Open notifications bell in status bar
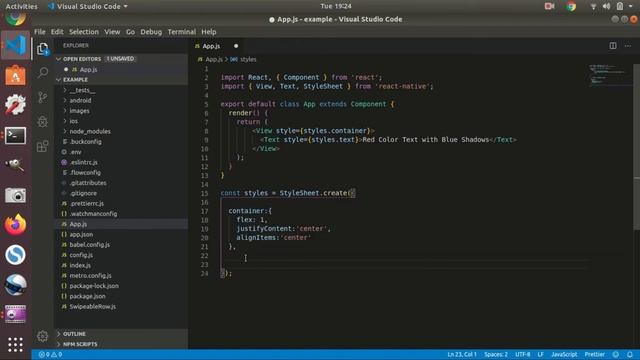 (x=630, y=354)
